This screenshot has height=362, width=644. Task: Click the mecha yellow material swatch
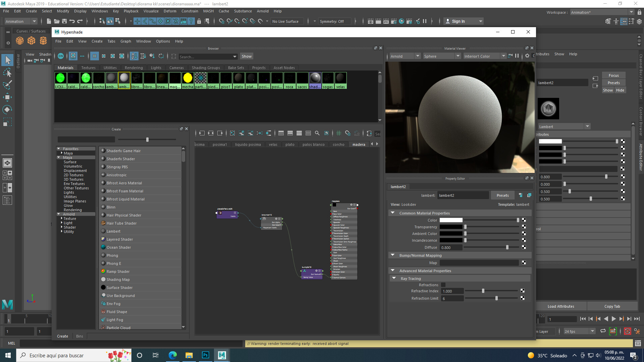click(187, 78)
